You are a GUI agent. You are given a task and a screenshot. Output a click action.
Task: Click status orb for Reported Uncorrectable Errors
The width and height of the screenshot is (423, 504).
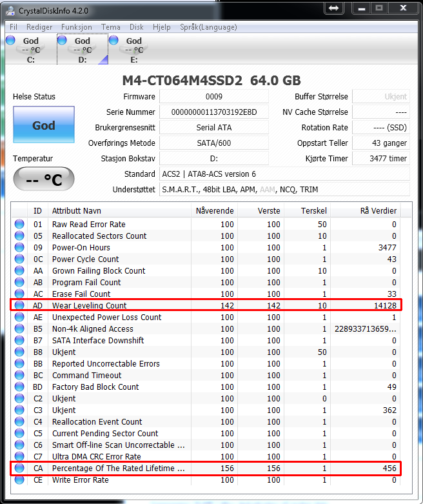point(19,363)
